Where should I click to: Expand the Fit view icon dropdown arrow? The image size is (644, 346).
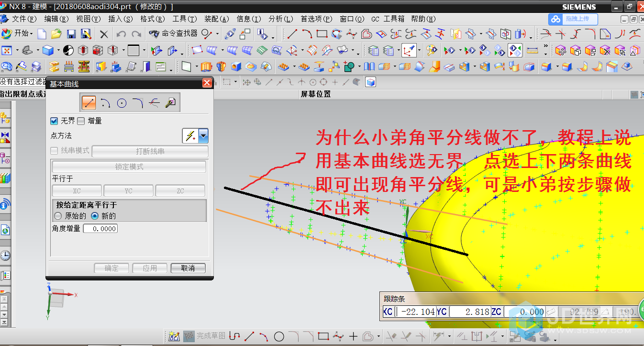18,51
